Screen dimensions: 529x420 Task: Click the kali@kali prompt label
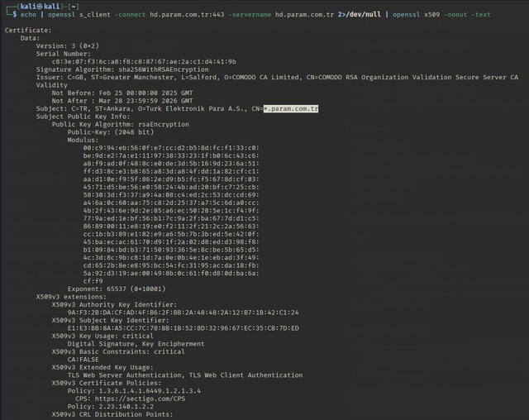tap(40, 7)
